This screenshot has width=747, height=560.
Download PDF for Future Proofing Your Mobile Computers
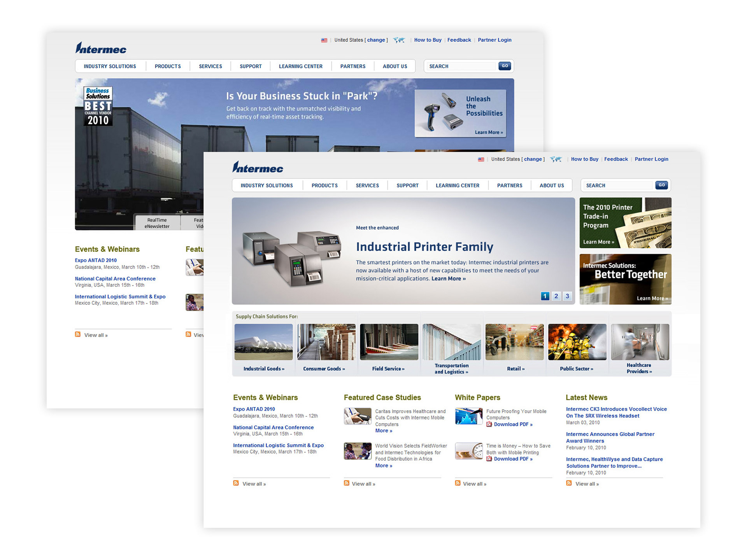click(513, 424)
